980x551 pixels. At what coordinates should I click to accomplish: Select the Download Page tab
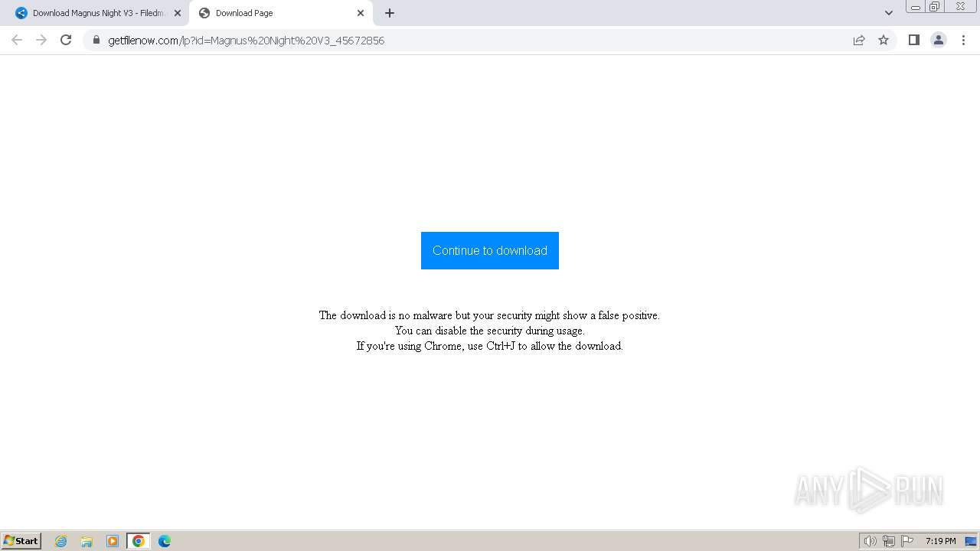click(x=280, y=13)
